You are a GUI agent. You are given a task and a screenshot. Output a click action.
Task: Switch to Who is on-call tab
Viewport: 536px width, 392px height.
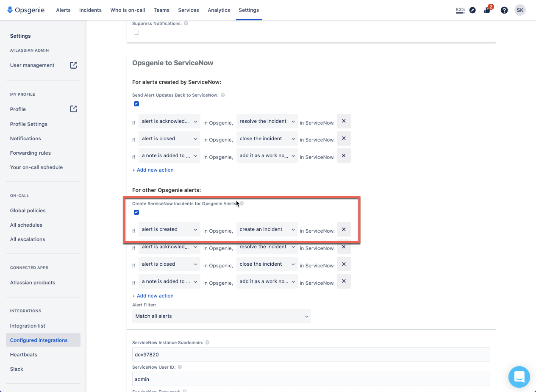click(128, 10)
